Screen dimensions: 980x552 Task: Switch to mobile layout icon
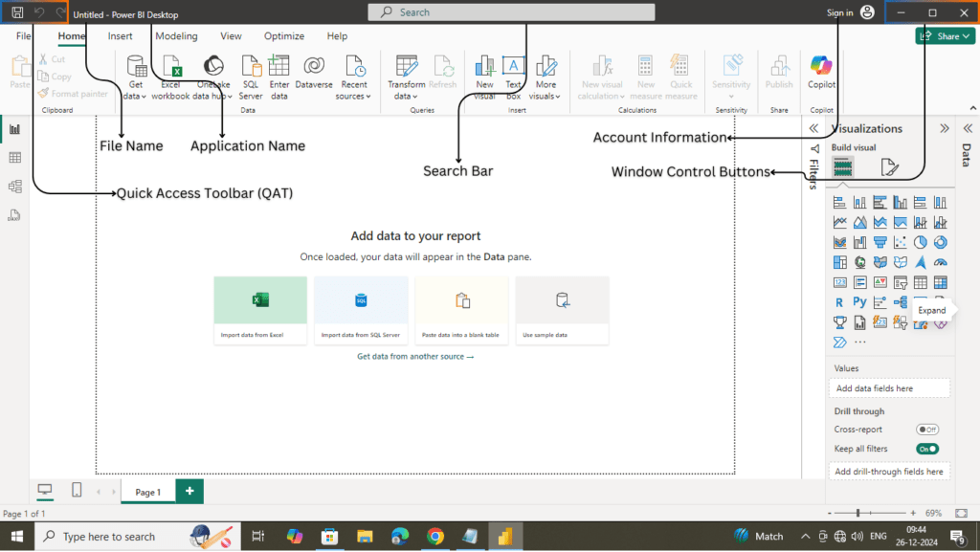[77, 490]
